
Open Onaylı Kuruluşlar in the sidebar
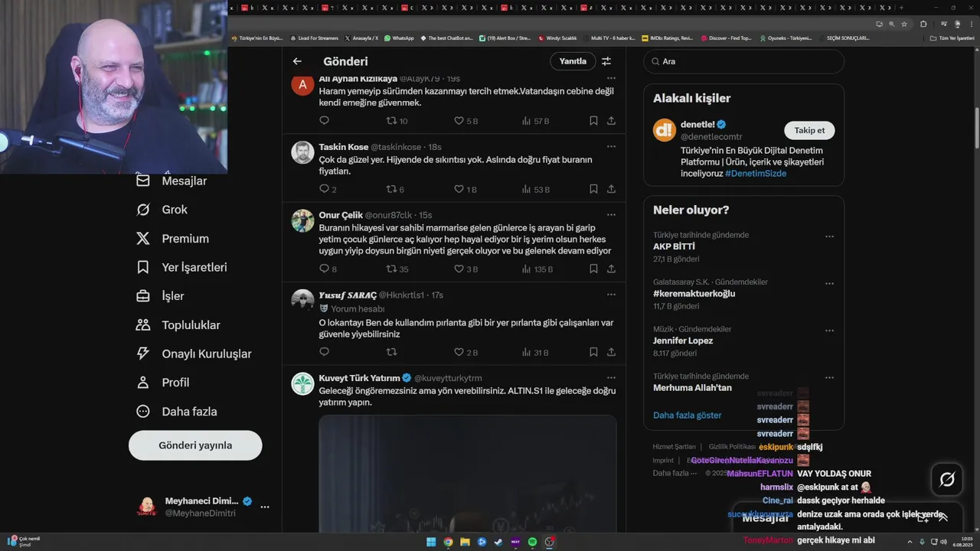tap(193, 354)
